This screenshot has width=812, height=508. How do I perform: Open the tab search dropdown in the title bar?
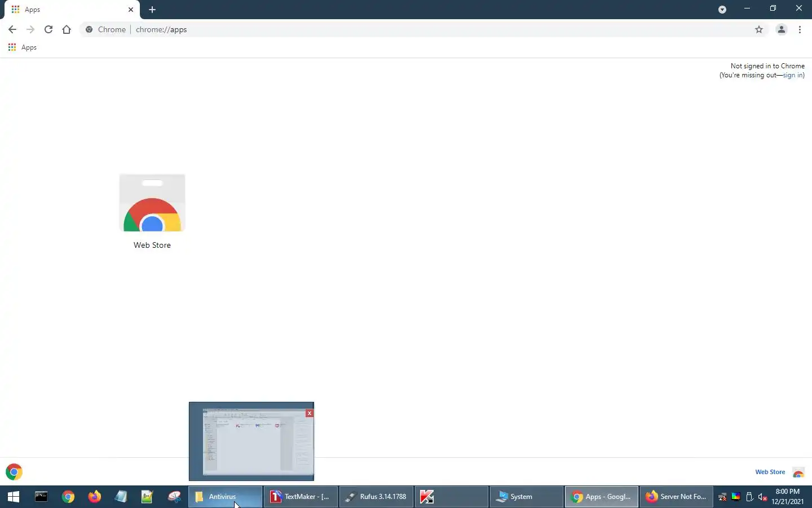[722, 10]
